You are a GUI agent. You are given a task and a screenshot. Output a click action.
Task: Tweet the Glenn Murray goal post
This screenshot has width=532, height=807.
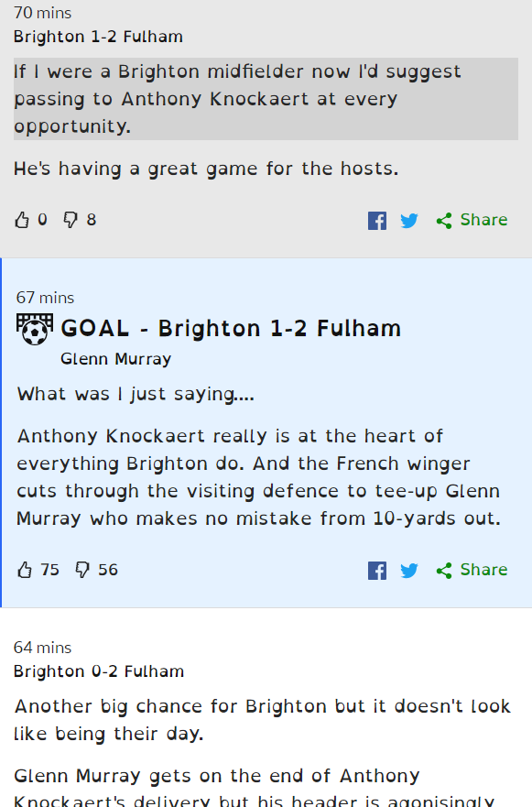click(409, 571)
